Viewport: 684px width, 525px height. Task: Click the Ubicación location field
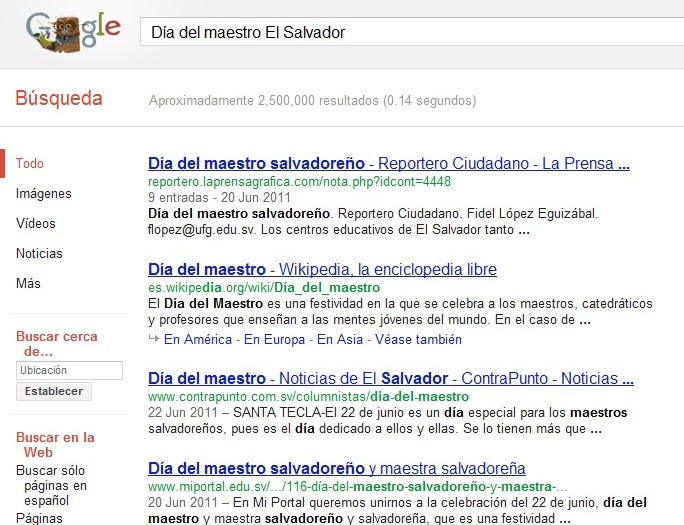click(69, 370)
